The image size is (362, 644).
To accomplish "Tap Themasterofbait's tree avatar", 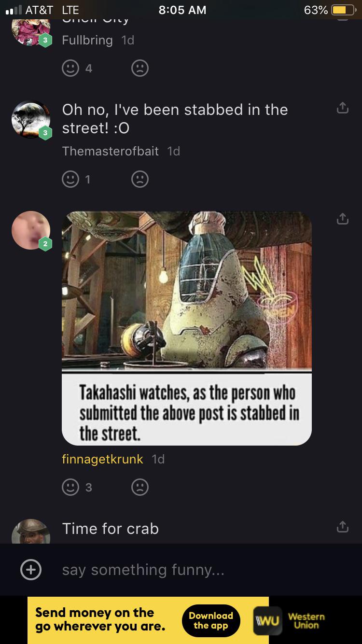I will pos(31,120).
